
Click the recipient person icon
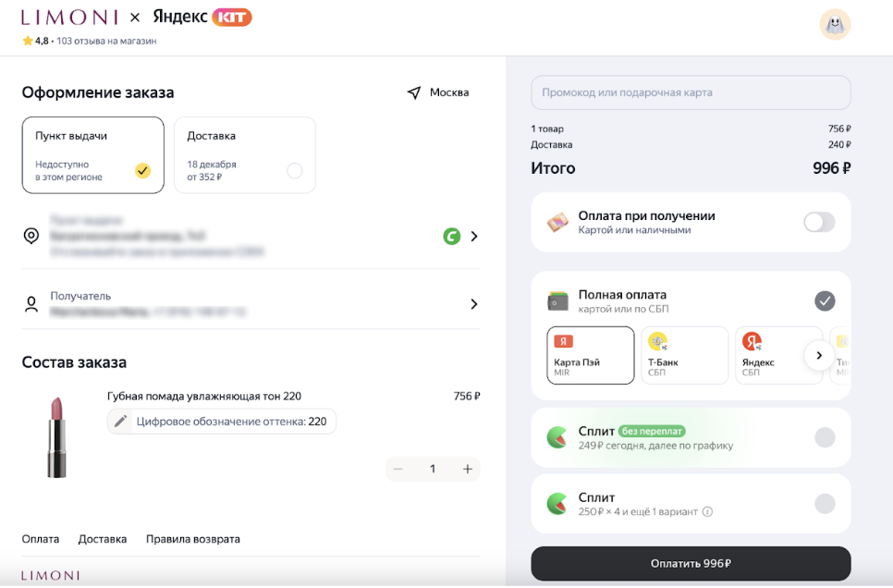pos(31,303)
